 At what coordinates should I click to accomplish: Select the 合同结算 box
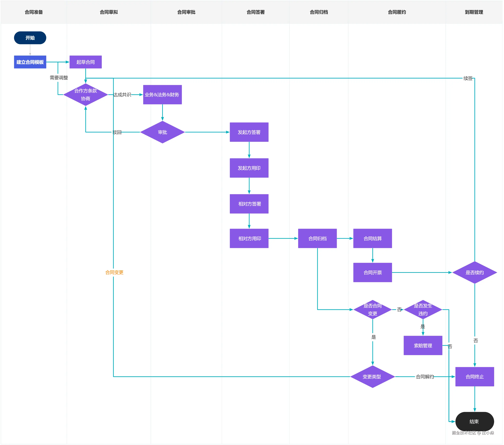(x=373, y=238)
